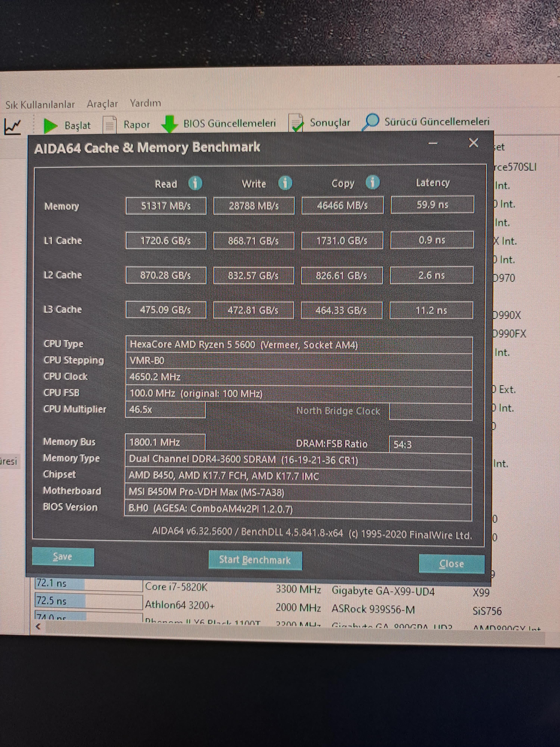Click CPU Type field HexaCore AMD Ryzen
The width and height of the screenshot is (560, 747).
click(299, 345)
